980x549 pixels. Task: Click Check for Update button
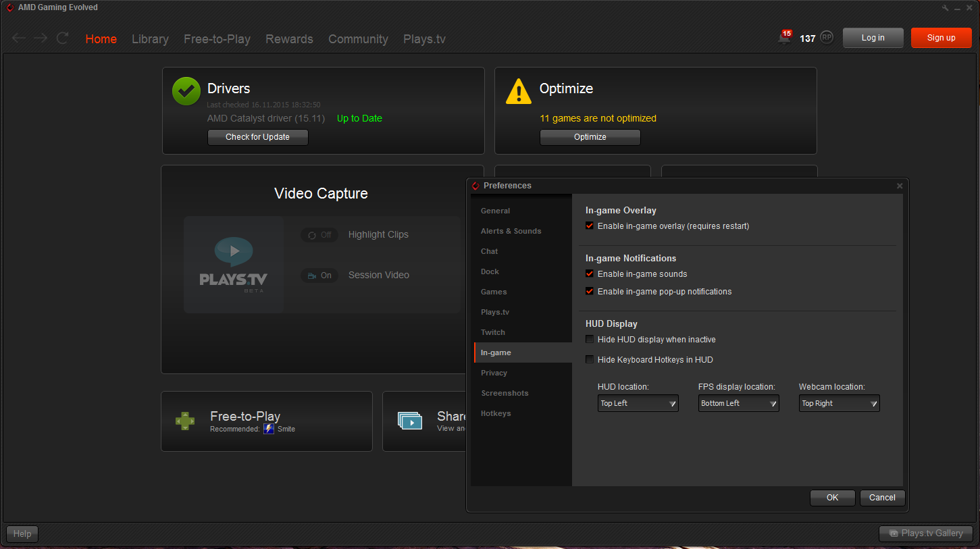tap(257, 137)
